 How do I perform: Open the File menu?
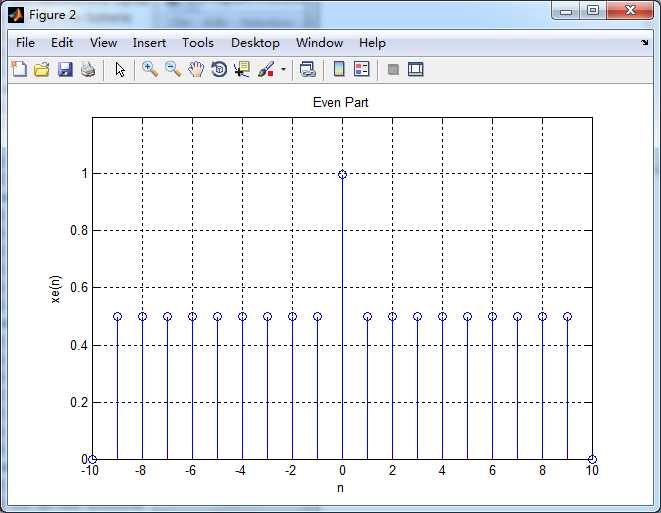25,43
